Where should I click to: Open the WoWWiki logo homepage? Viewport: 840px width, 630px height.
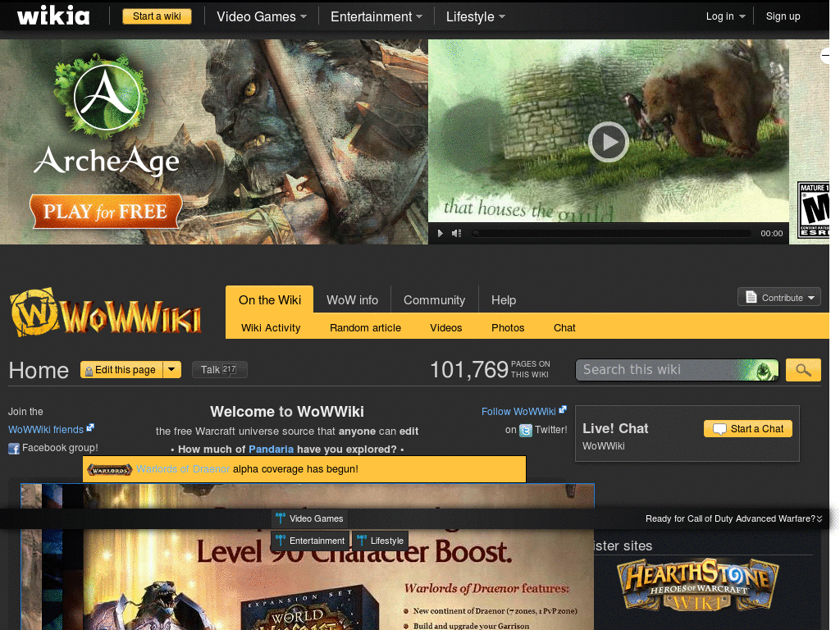click(x=106, y=313)
